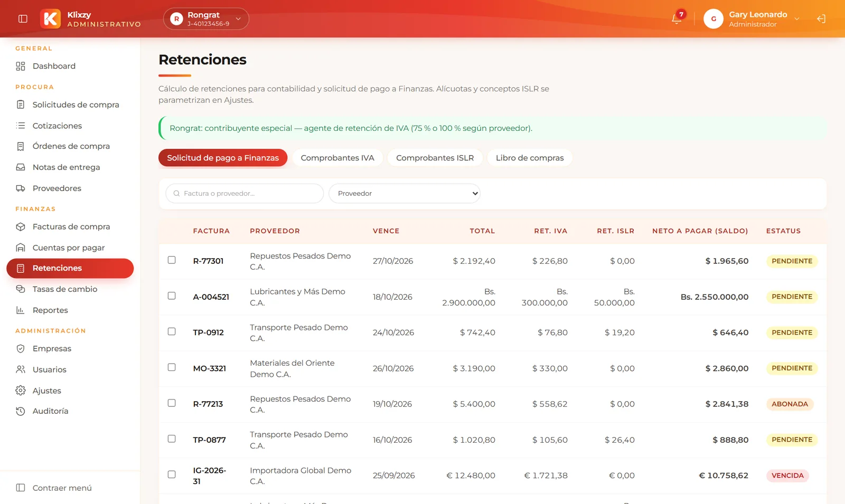Open the Libro de compras tab

[530, 158]
